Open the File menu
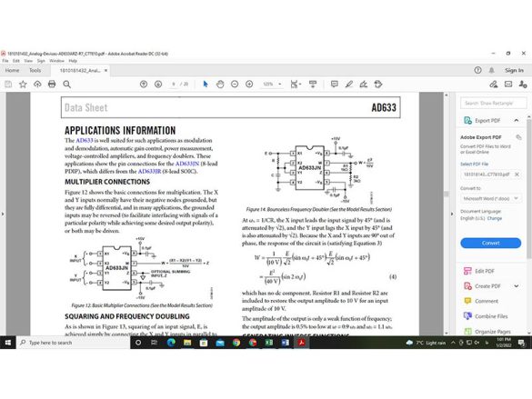The image size is (532, 399). [x=5, y=61]
